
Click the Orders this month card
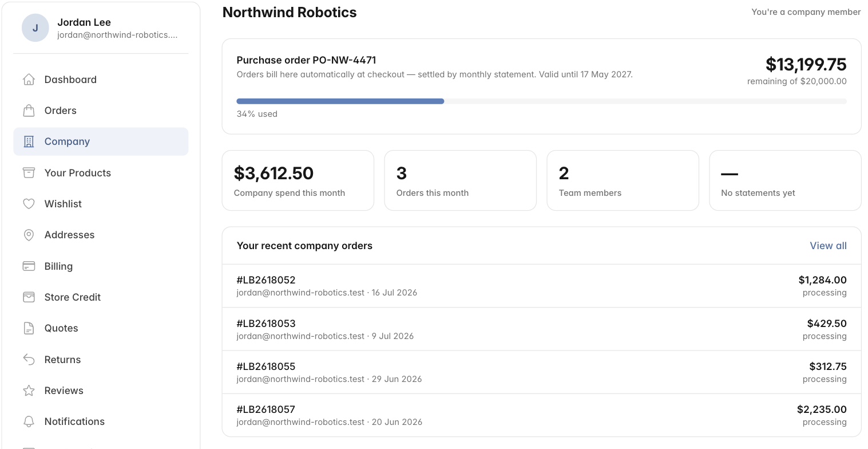(460, 180)
